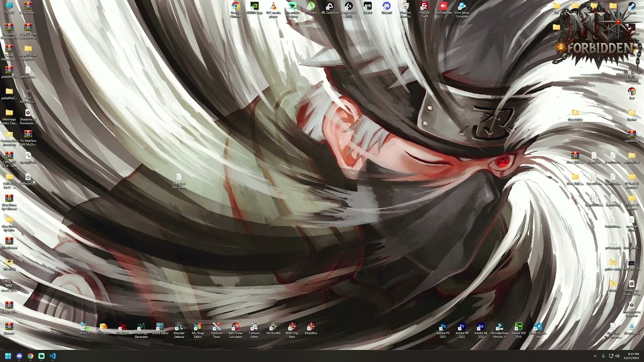The height and width of the screenshot is (362, 644).
Task: Open the BMD-Dec New shortcut
Action: click(x=292, y=330)
